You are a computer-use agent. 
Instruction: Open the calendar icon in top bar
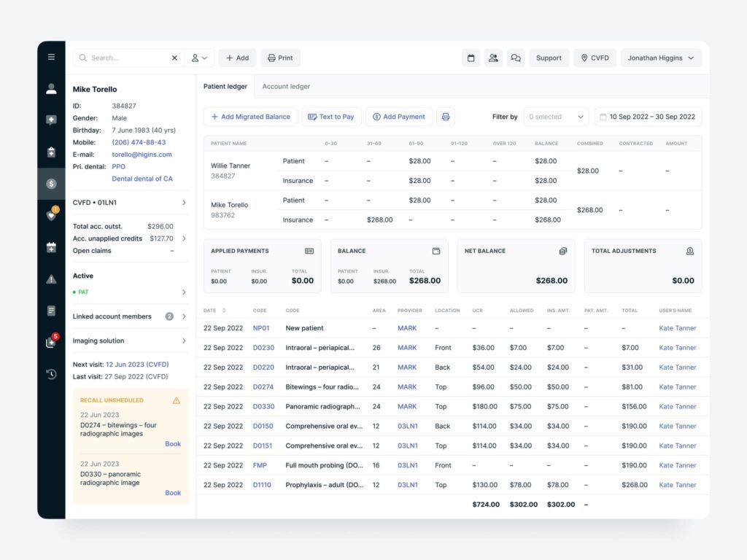coord(471,58)
